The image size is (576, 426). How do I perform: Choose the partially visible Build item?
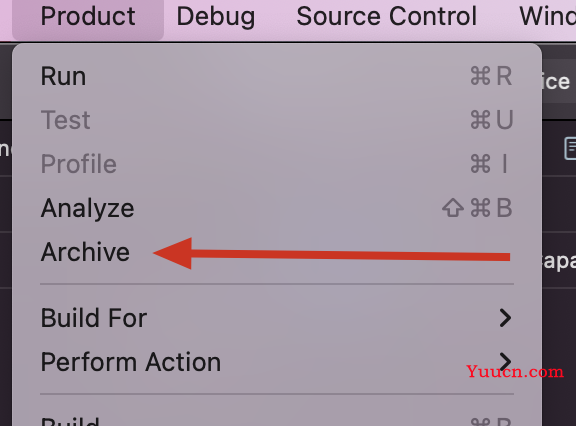tap(277, 419)
